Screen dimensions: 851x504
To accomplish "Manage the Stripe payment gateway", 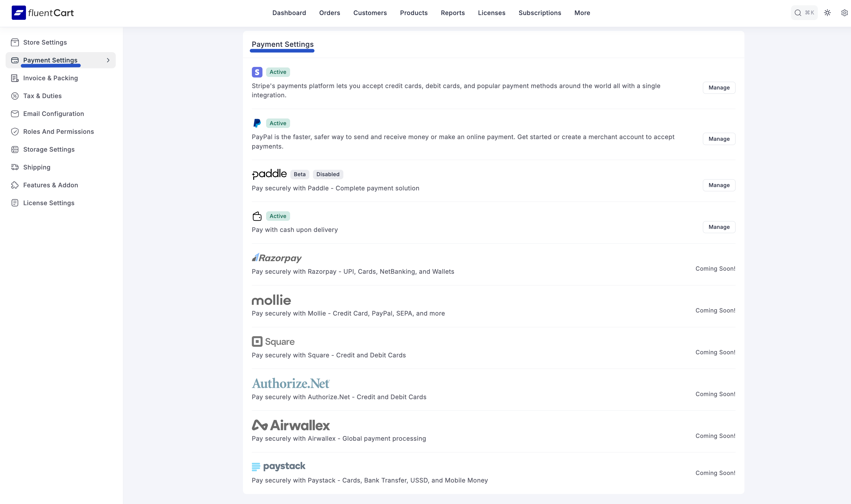I will [719, 87].
